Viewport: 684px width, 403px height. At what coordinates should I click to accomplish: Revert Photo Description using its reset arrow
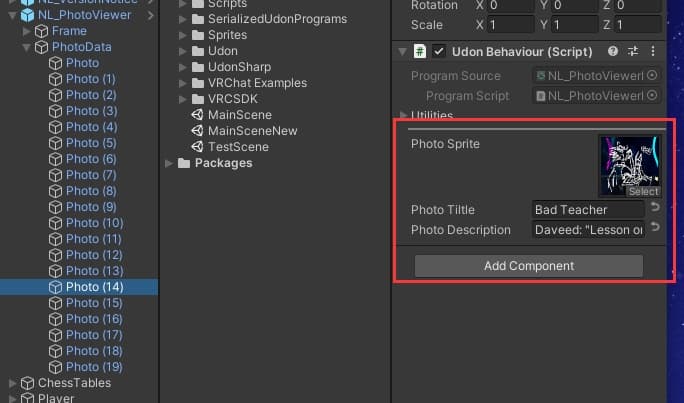point(655,228)
